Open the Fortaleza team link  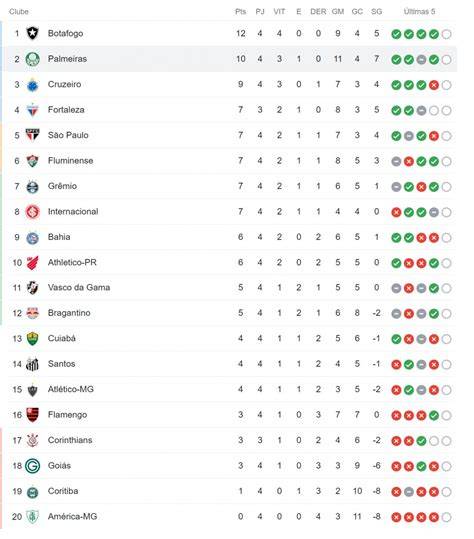66,110
